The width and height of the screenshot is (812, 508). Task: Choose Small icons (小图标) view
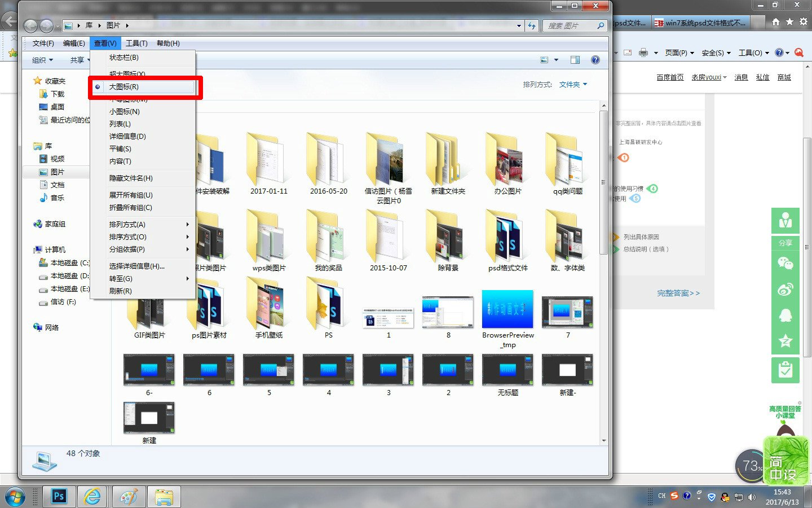pyautogui.click(x=124, y=112)
